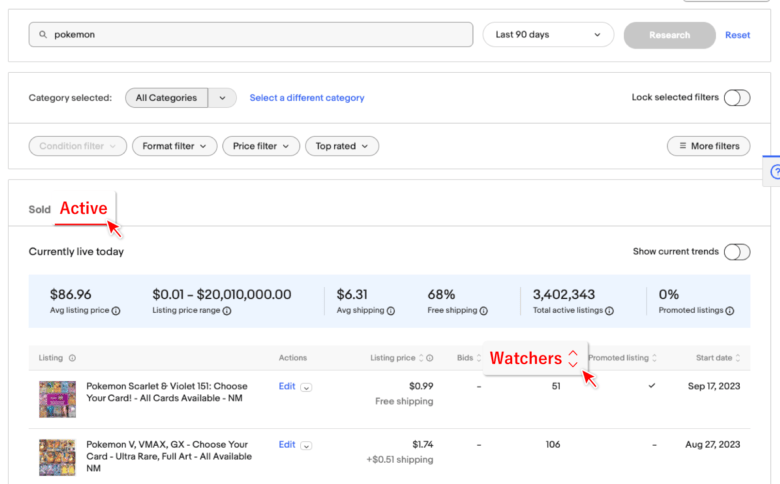The image size is (780, 484).
Task: Sort by Watchers using the sort arrows
Action: [572, 358]
